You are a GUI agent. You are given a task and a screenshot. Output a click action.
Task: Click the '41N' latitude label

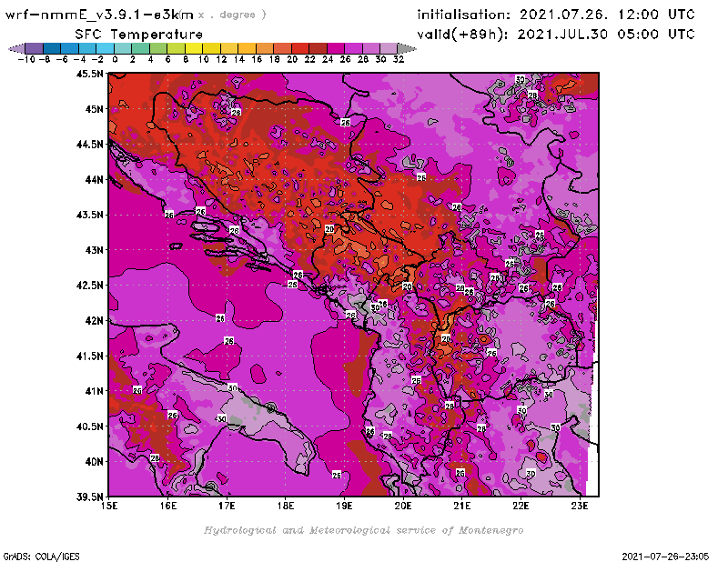[x=94, y=391]
